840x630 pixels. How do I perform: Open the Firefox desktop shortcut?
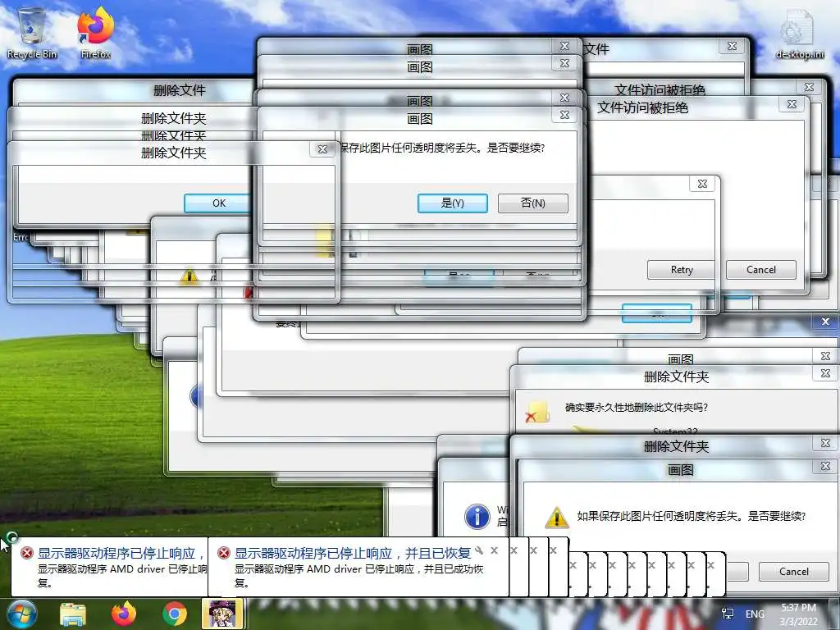click(95, 33)
